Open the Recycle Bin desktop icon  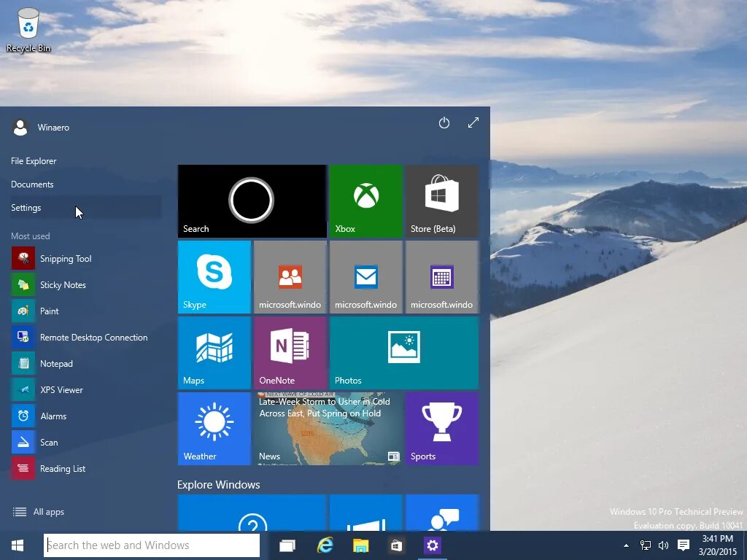click(28, 29)
